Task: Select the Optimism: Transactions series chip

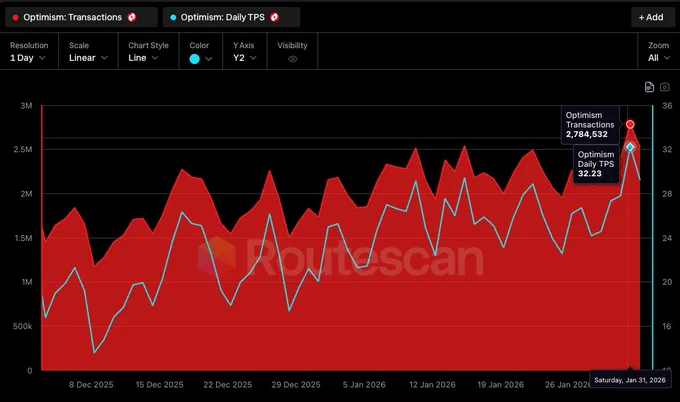Action: pos(81,17)
